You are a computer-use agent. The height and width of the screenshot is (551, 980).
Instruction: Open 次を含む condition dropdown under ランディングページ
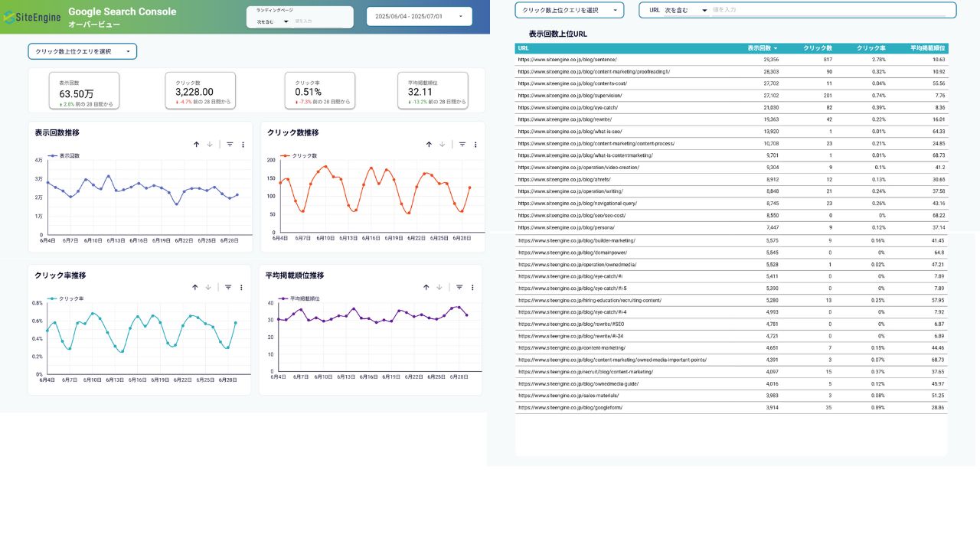pos(273,21)
